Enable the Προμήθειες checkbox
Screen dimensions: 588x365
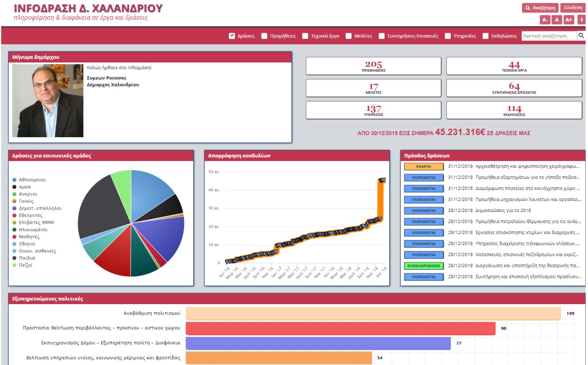coord(264,36)
